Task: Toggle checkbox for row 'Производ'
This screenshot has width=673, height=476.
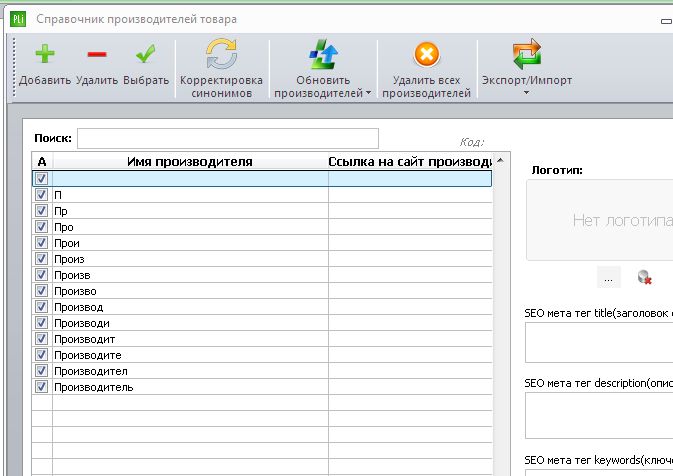Action: pyautogui.click(x=41, y=306)
